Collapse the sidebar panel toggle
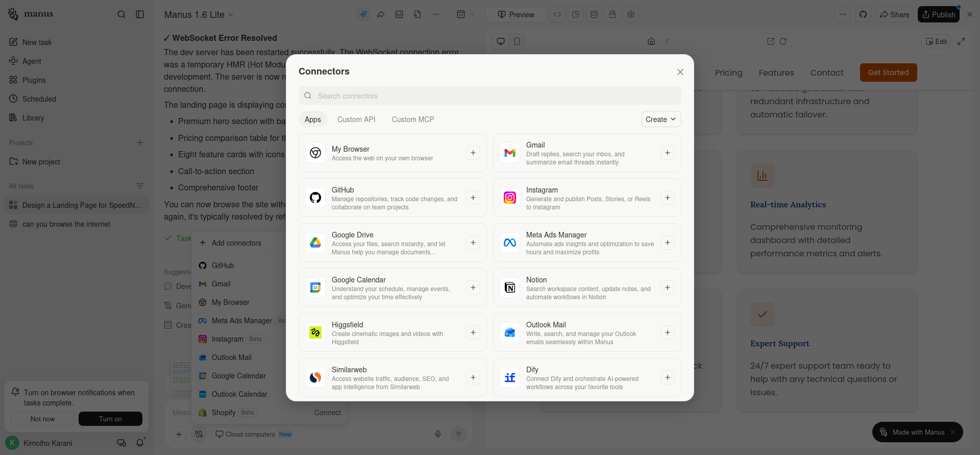Screen dimensions: 980x455 click(x=140, y=14)
